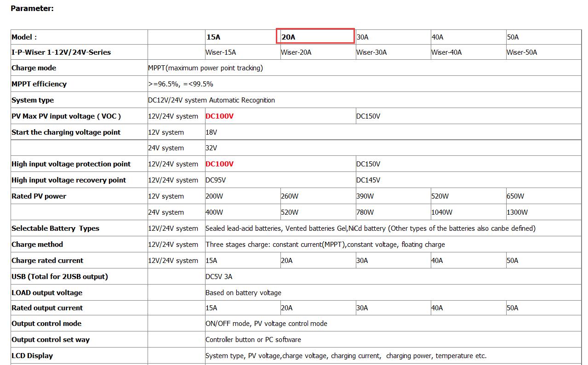Click the '>=96.5%, =<99.5%' value
The width and height of the screenshot is (588, 365).
[x=181, y=84]
